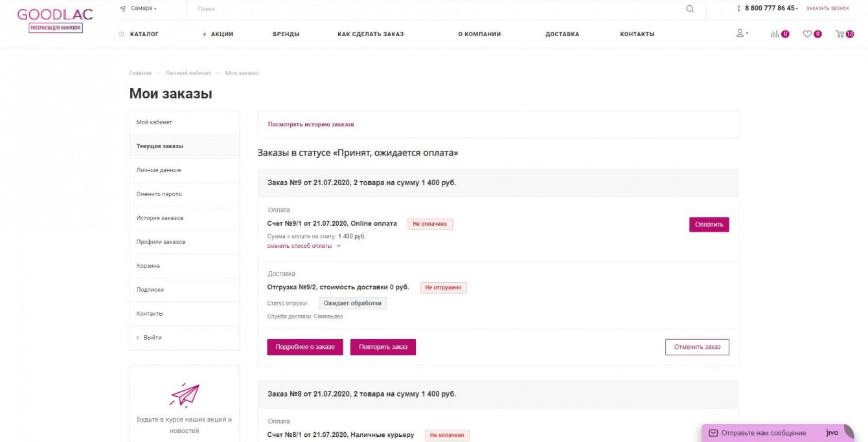This screenshot has width=868, height=442.
Task: Open the user account icon
Action: [740, 34]
